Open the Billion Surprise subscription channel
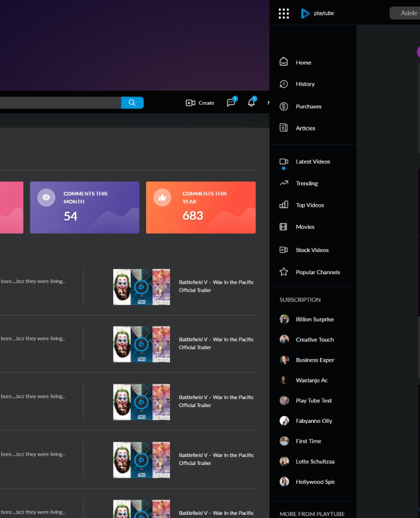This screenshot has width=420, height=518. click(314, 319)
